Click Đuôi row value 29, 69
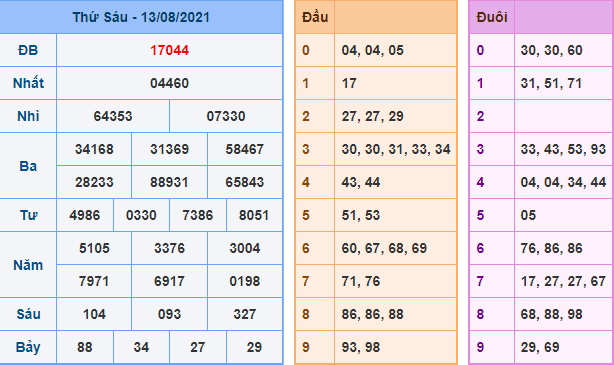Image resolution: width=614 pixels, height=365 pixels. click(x=540, y=347)
